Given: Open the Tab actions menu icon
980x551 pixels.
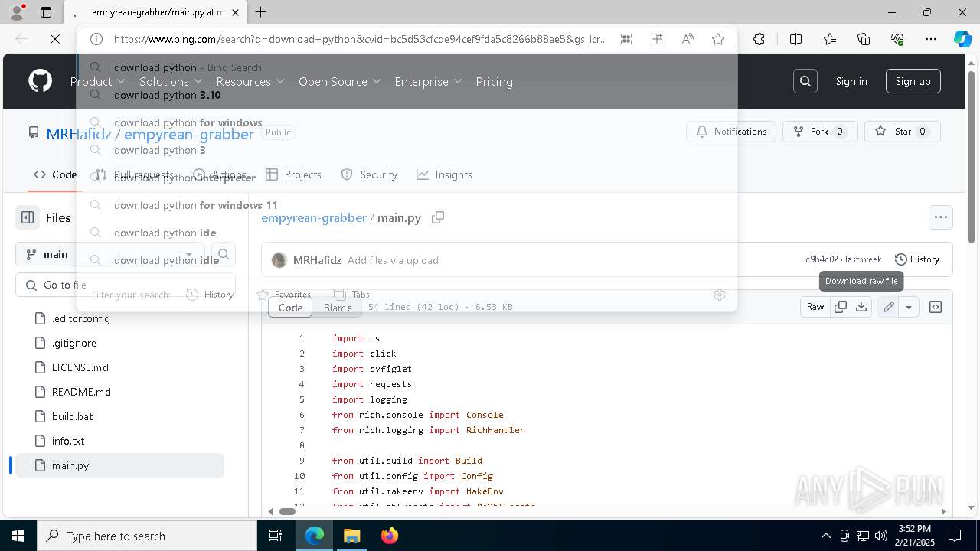Looking at the screenshot, I should tap(46, 12).
